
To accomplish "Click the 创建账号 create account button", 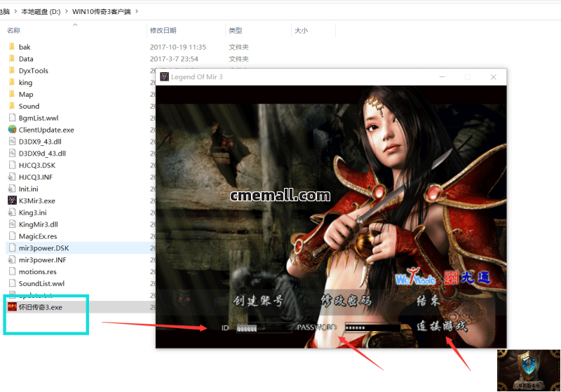I will 258,301.
